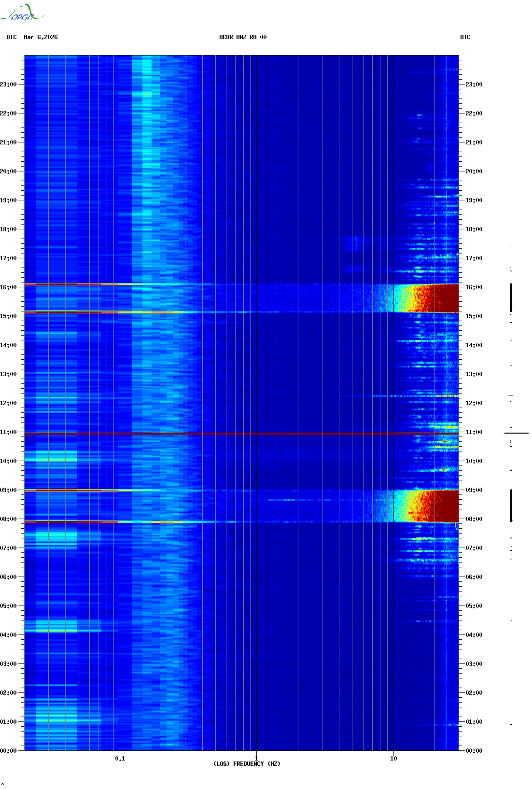This screenshot has height=789, width=532.
Task: Click the left 04:00 time label
Action: click(x=8, y=635)
